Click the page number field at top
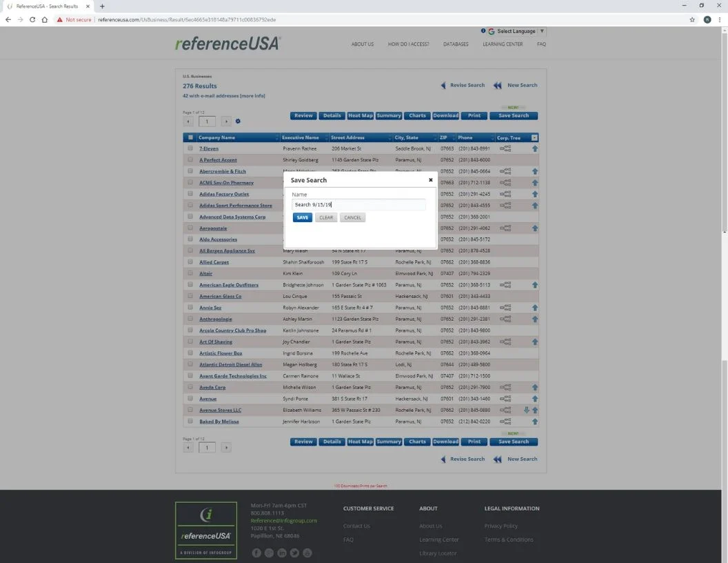This screenshot has height=563, width=728. tap(207, 121)
